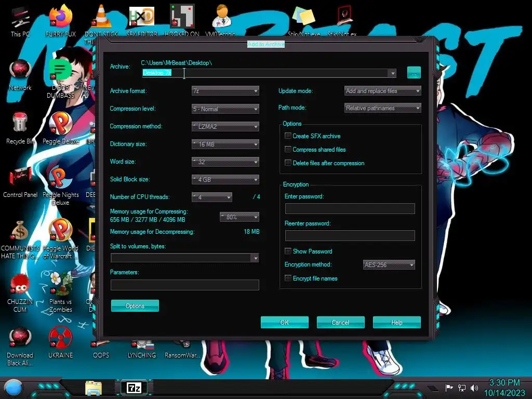This screenshot has width=532, height=399.
Task: Launch Peggle World of Warcraft shortcut
Action: pos(60,240)
